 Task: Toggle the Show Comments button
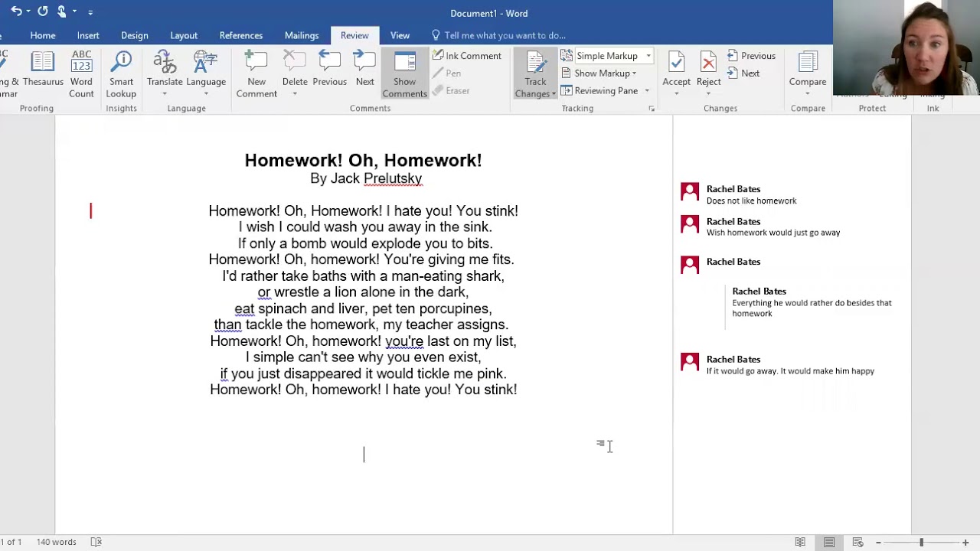(404, 73)
